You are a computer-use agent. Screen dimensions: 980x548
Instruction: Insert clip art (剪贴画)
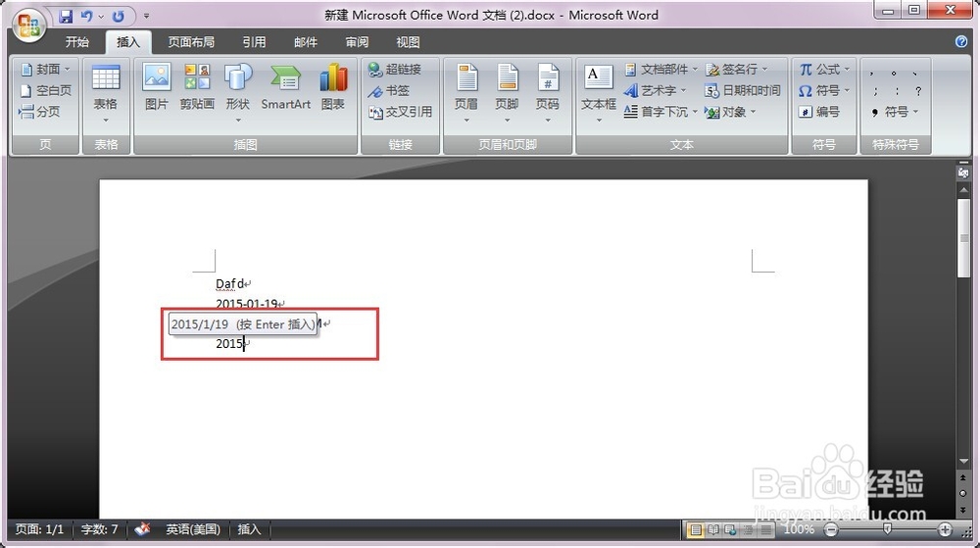(197, 87)
